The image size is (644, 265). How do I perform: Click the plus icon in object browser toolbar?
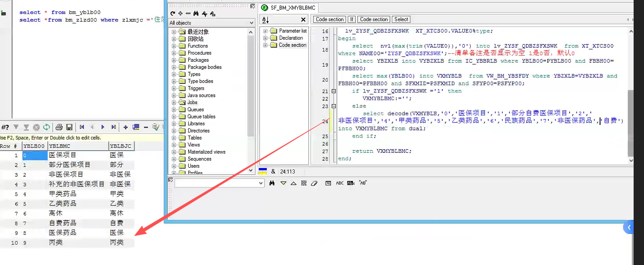click(181, 14)
